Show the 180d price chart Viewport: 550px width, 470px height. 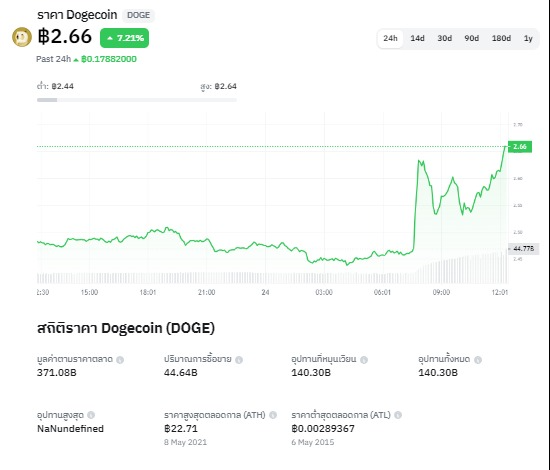[501, 38]
